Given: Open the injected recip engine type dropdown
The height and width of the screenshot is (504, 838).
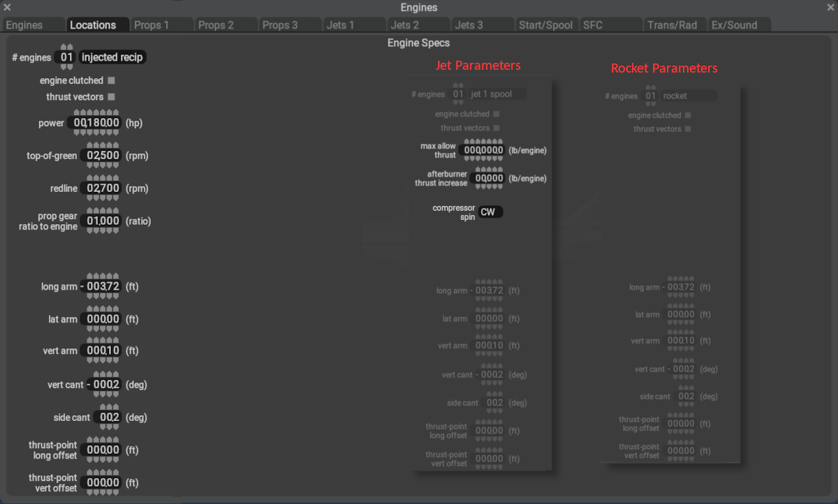Looking at the screenshot, I should point(112,57).
